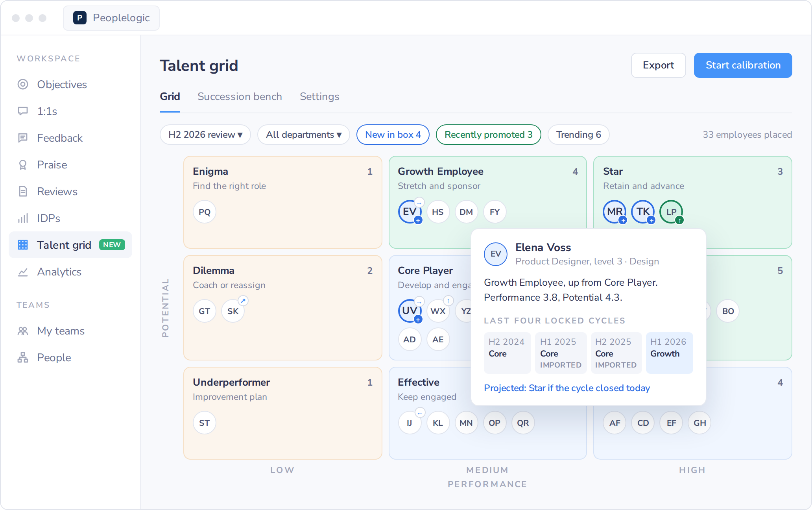This screenshot has width=812, height=510.
Task: Toggle the Recently promoted 3 filter
Action: 488,135
